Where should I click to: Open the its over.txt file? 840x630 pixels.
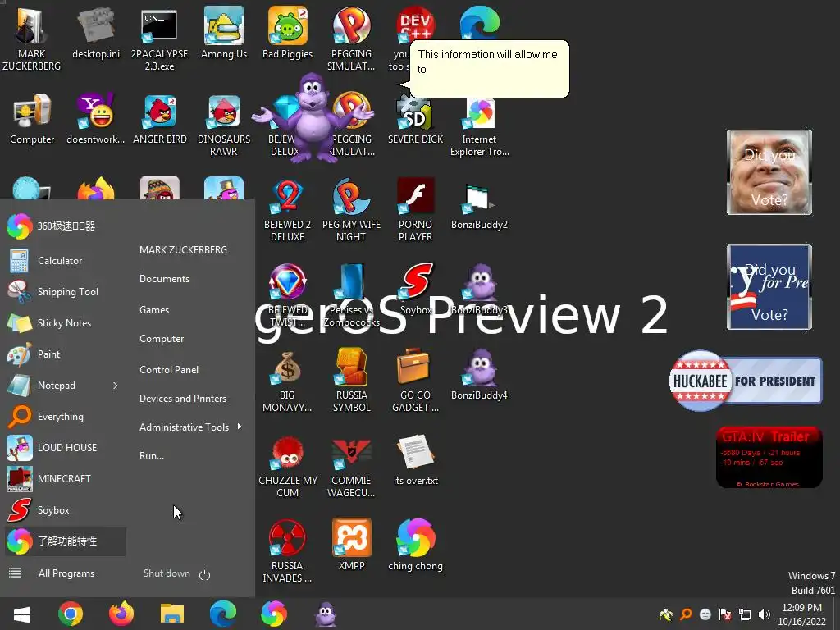pos(416,459)
